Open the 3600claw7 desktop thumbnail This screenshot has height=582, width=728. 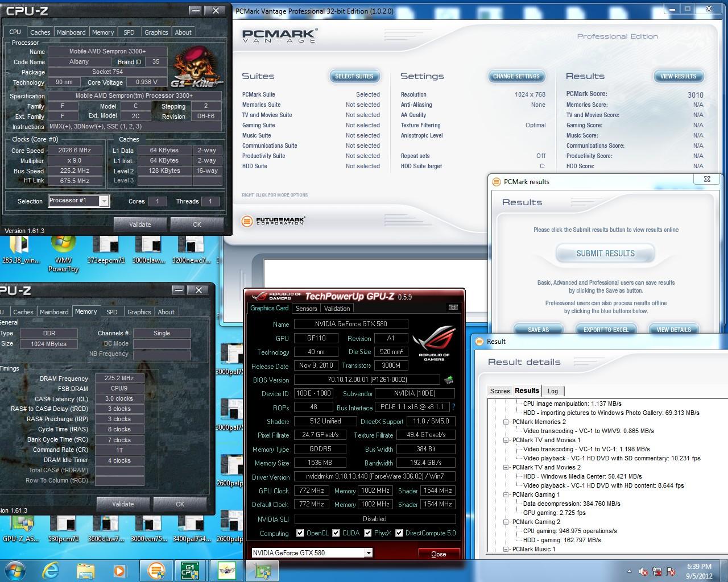coord(106,529)
